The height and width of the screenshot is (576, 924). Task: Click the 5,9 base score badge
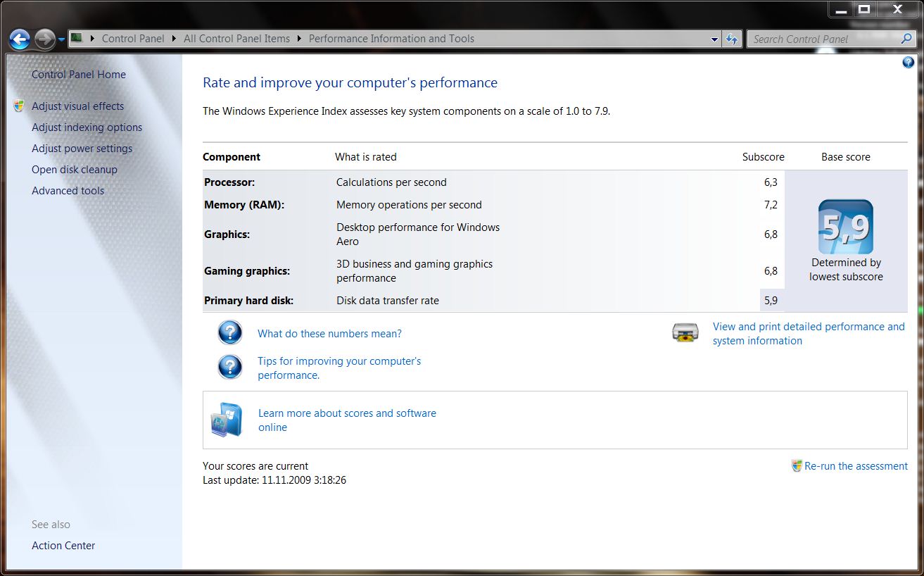[845, 227]
